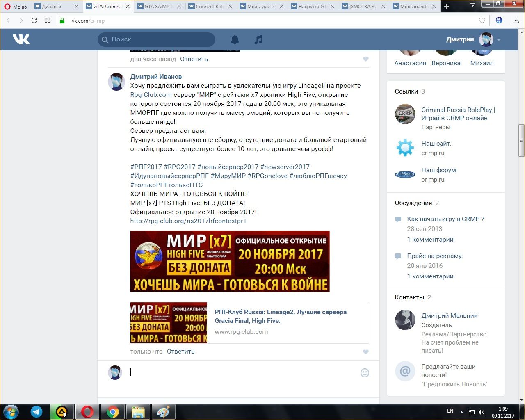Click browser forward arrow

coord(21,20)
